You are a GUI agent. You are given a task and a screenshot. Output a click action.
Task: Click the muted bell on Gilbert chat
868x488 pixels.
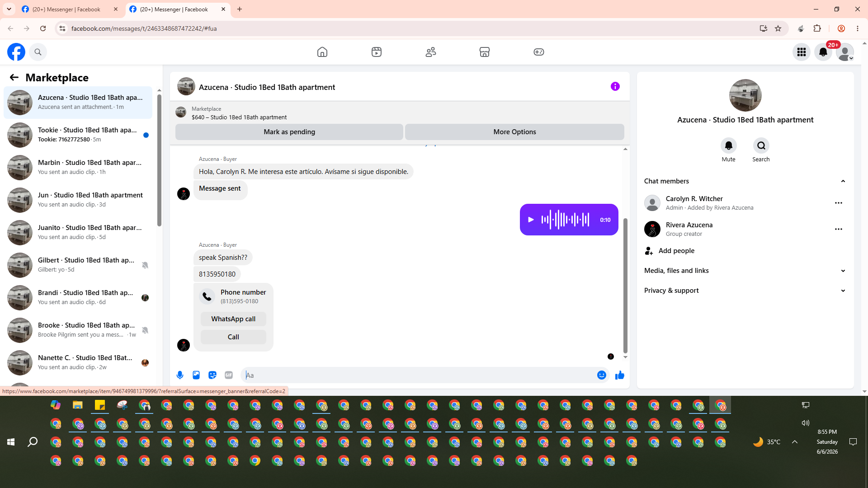click(145, 265)
